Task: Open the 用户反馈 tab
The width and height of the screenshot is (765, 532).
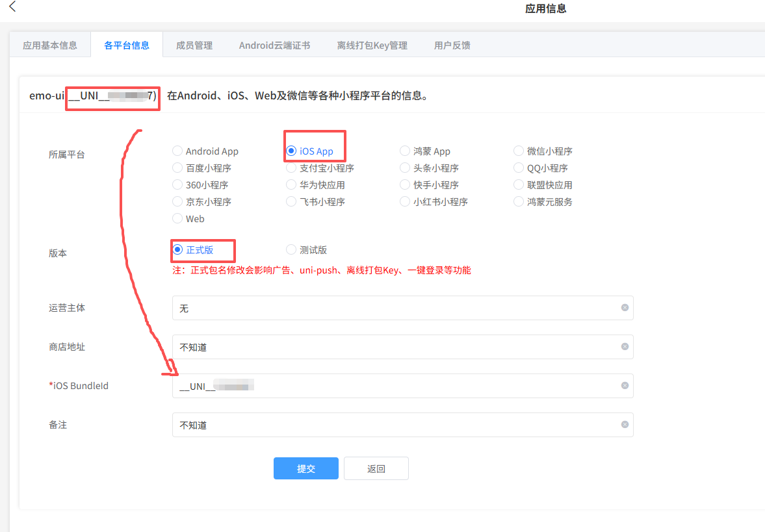Action: 452,45
